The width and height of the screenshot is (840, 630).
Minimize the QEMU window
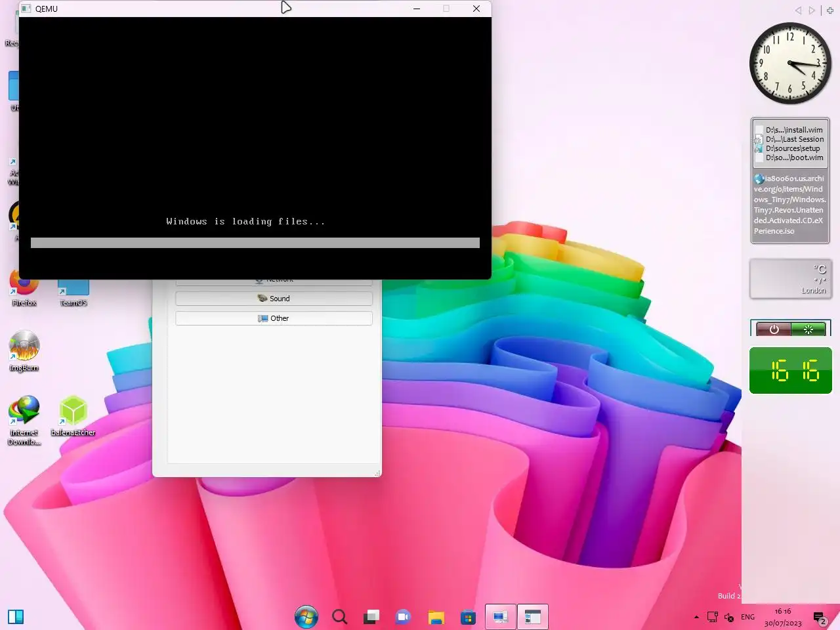tap(417, 9)
